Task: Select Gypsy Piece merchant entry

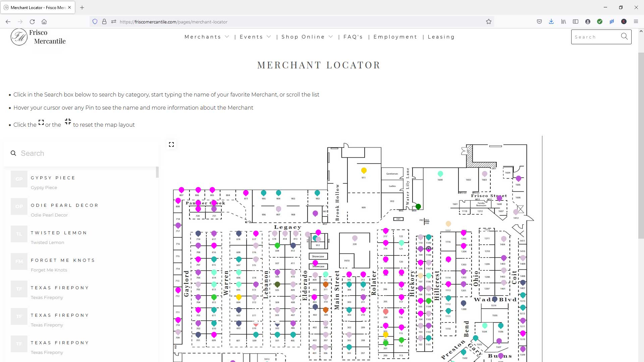Action: 80,182
